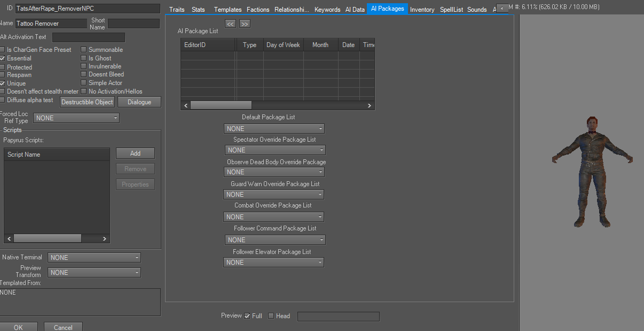644x331 pixels.
Task: Toggle No Activation/Hellos checkbox
Action: click(x=84, y=91)
